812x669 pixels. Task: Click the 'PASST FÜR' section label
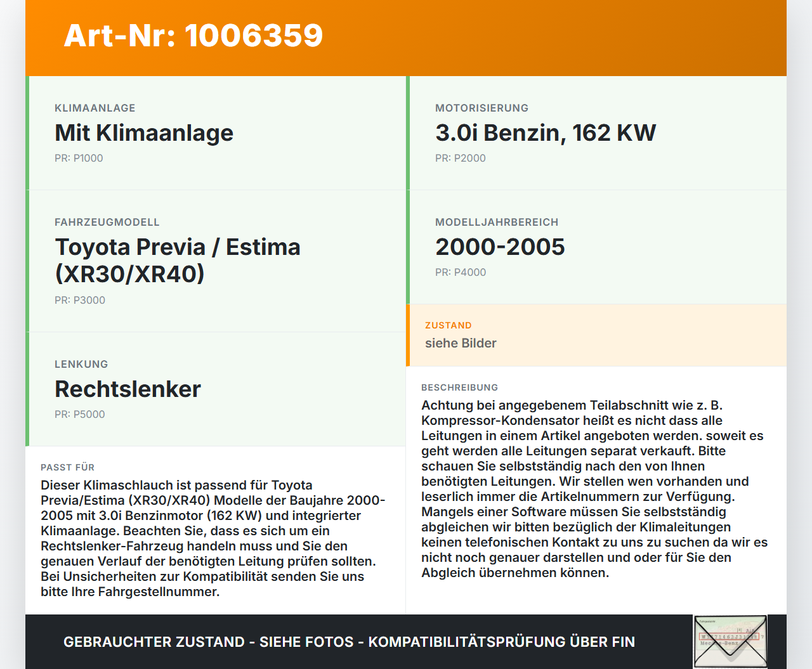coord(67,467)
